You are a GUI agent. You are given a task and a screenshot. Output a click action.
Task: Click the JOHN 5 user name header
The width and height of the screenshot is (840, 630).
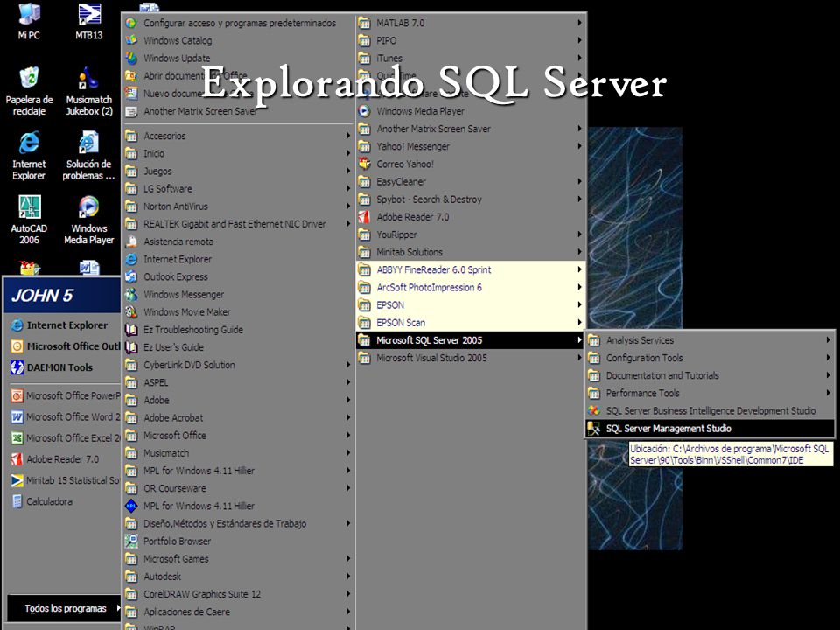(42, 295)
